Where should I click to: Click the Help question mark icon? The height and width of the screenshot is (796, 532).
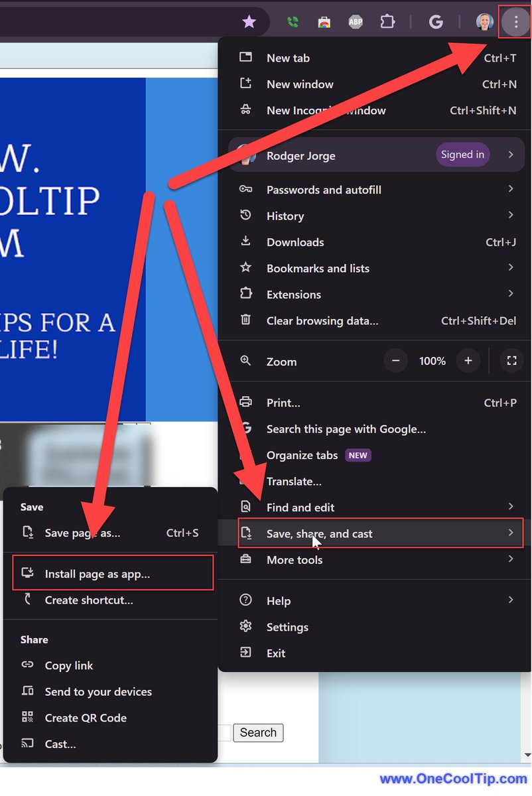click(x=245, y=600)
